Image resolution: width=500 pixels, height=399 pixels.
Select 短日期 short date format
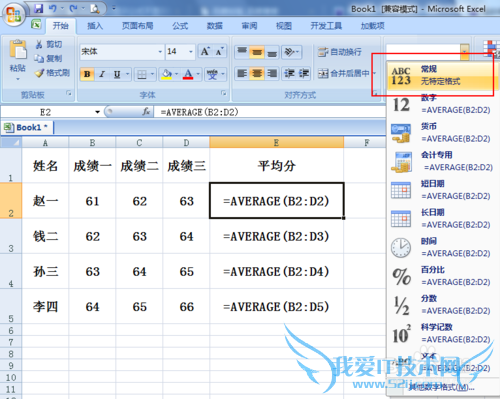(442, 190)
